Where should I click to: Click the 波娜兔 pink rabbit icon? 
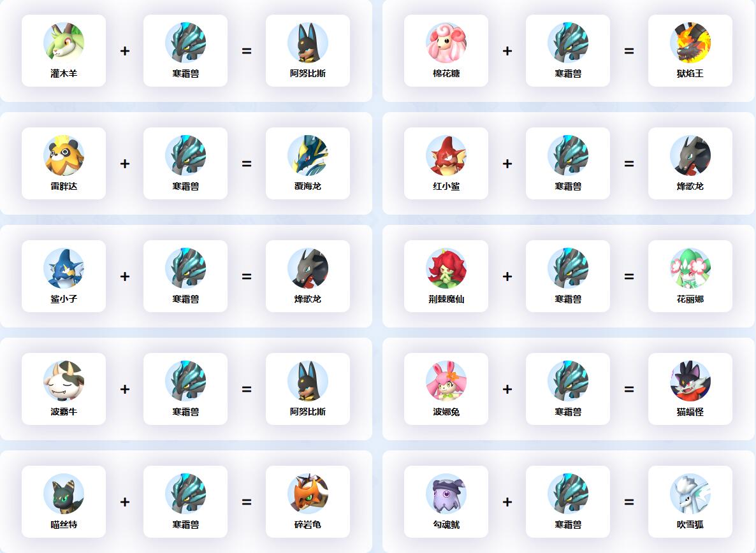click(446, 380)
